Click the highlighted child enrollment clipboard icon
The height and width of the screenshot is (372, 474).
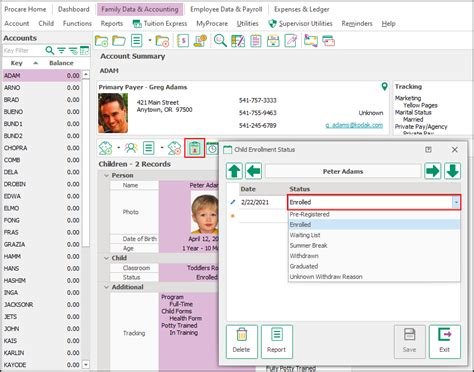click(195, 148)
